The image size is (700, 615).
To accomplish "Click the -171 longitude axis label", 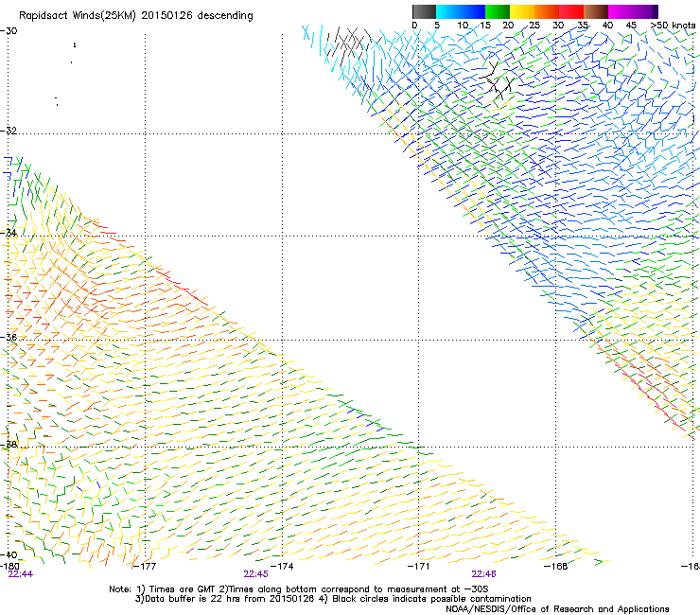I will (419, 566).
